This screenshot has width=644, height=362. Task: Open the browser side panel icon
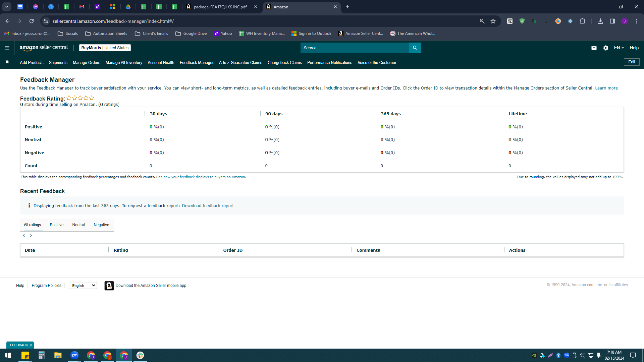(x=612, y=21)
